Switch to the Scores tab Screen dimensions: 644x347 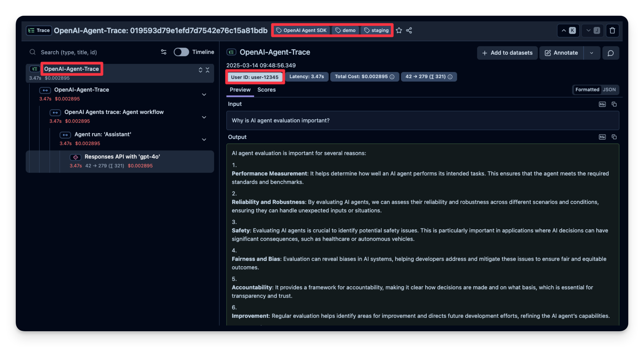[266, 90]
